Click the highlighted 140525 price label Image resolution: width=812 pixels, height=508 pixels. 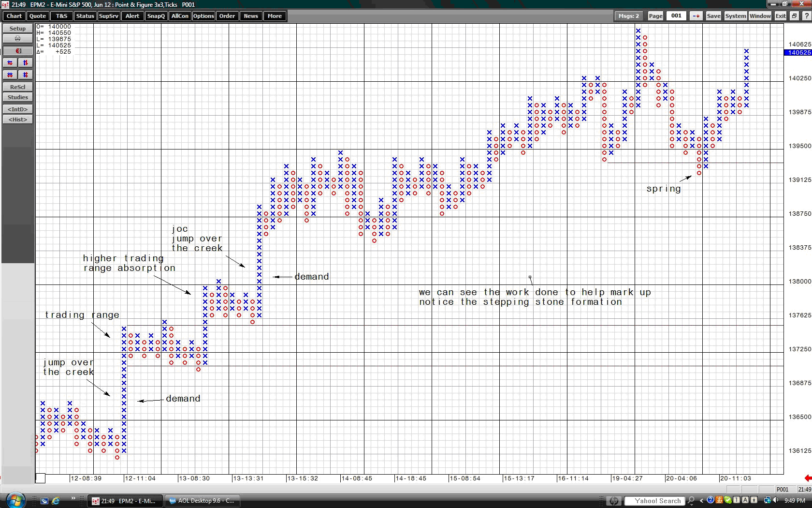[797, 53]
